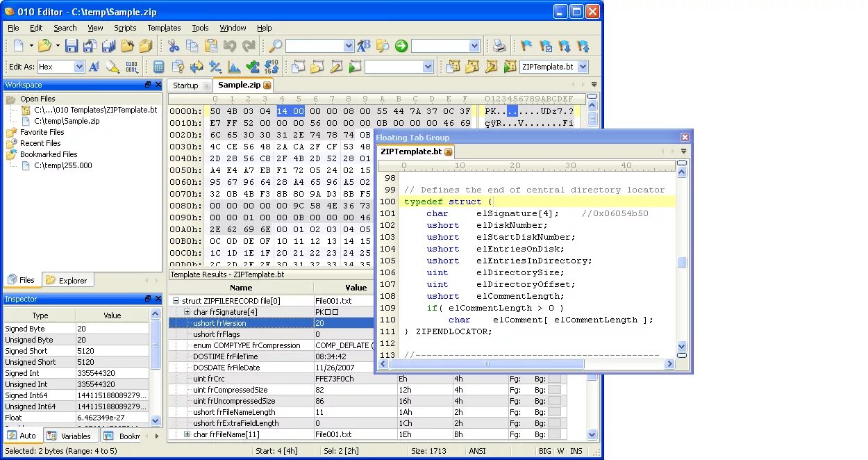Screen dimensions: 868x460
Task: Click the Redo arrow icon
Action: [249, 47]
